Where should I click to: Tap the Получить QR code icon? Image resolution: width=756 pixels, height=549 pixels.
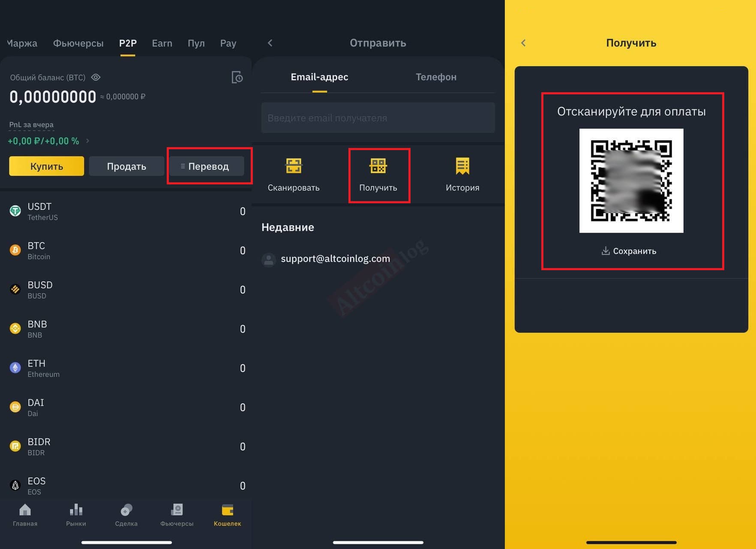378,166
